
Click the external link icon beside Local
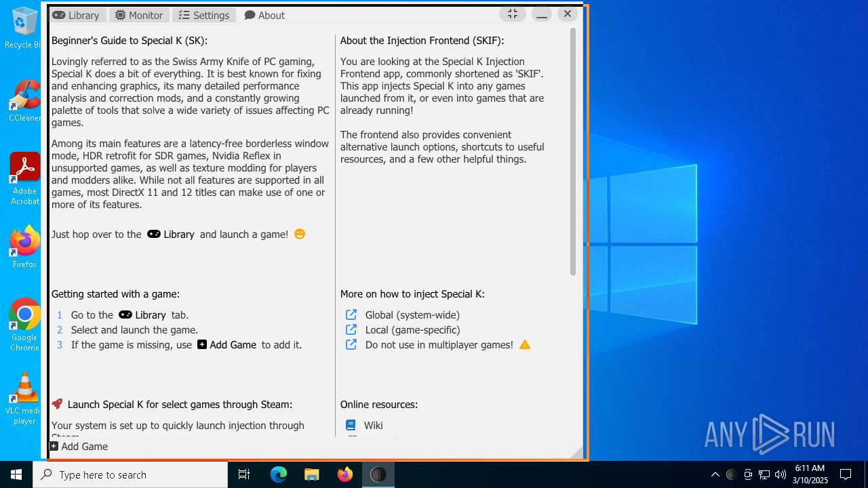pos(351,329)
